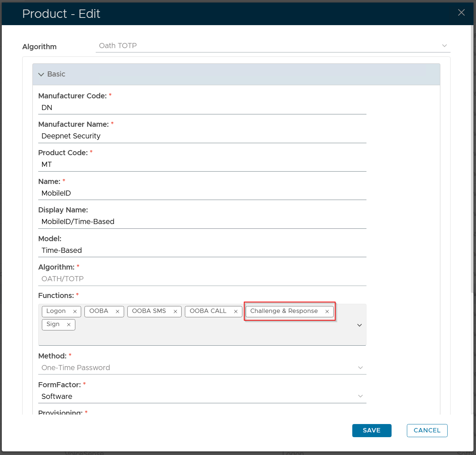The height and width of the screenshot is (455, 476).
Task: Remove the OOBA SMS function tag
Action: pyautogui.click(x=175, y=311)
